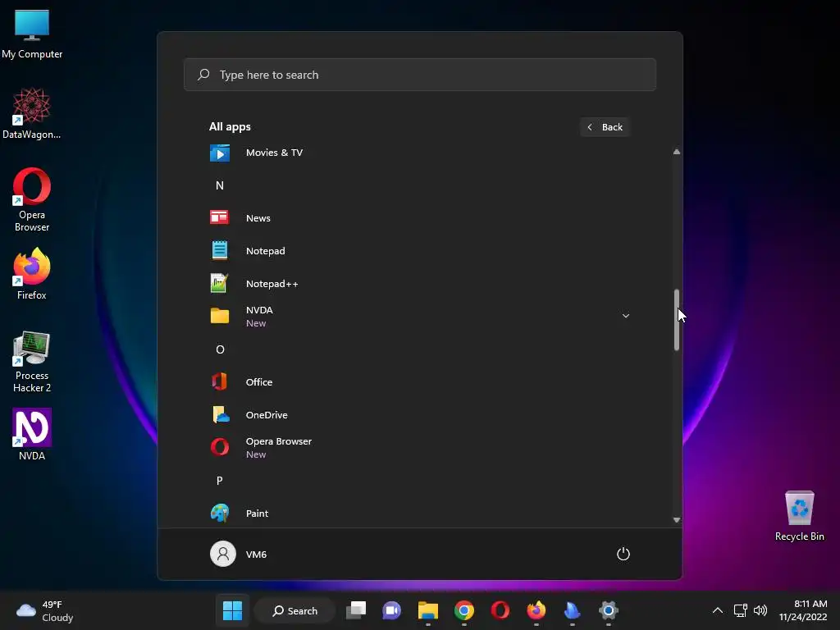840x630 pixels.
Task: Open the network status tray icon
Action: click(x=741, y=610)
